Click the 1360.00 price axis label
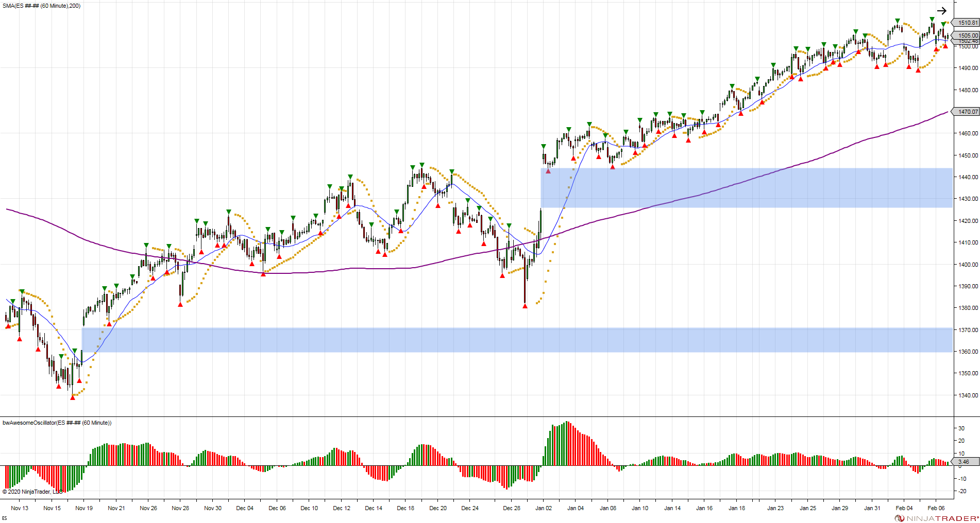The height and width of the screenshot is (523, 980). click(968, 352)
